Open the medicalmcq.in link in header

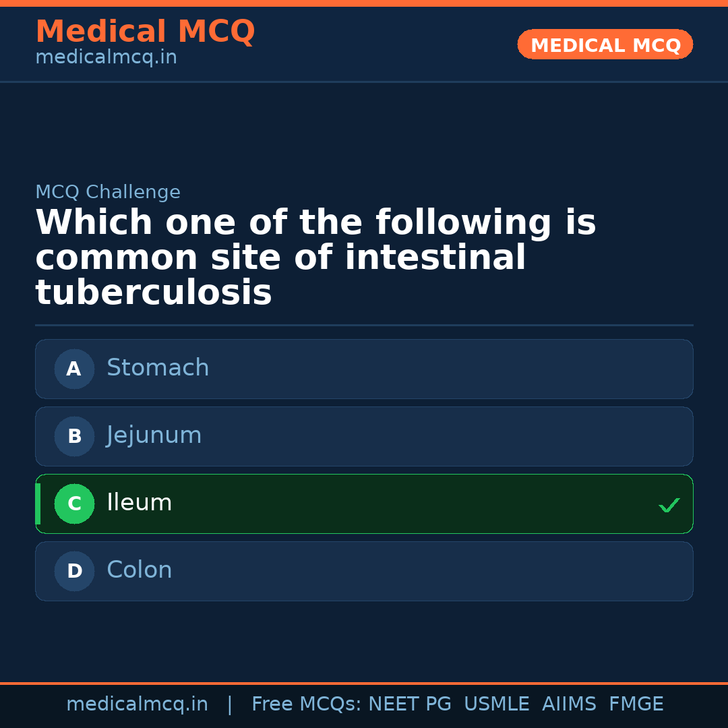(x=106, y=57)
